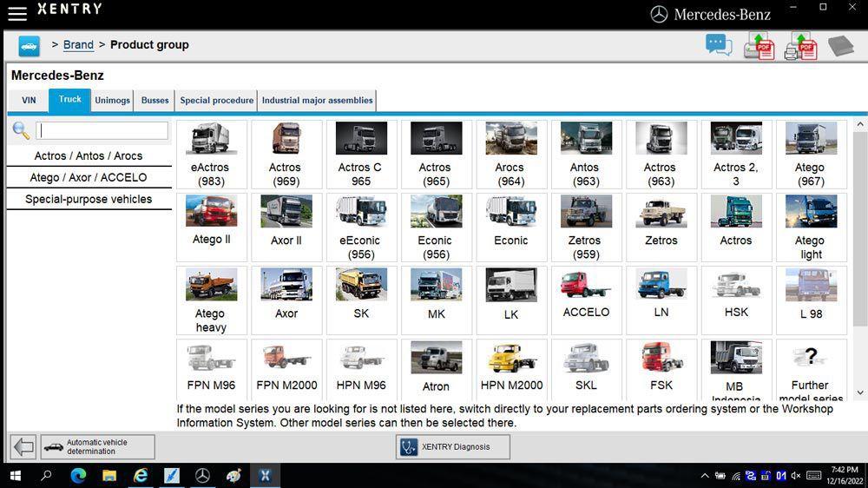Select the ACCELO truck tile

pos(586,300)
